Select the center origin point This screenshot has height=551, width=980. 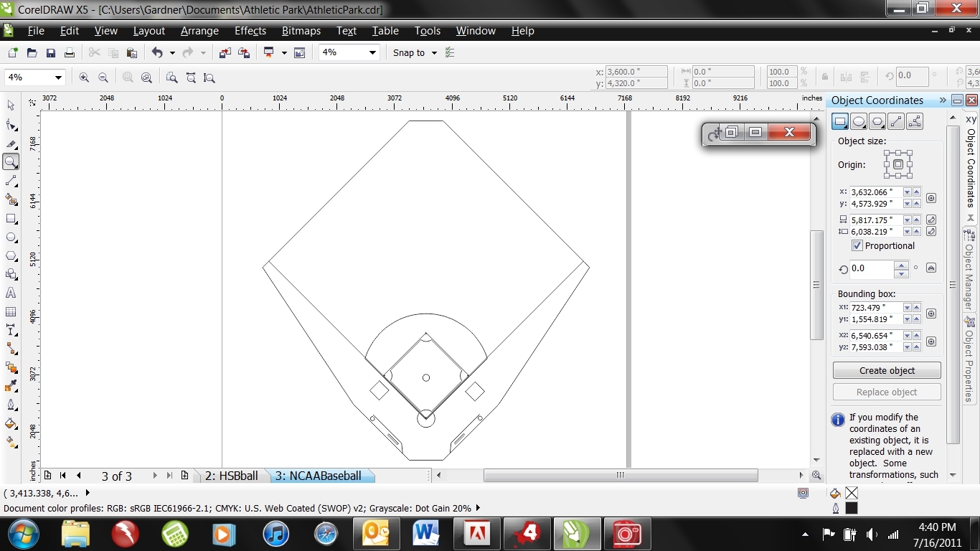click(897, 165)
